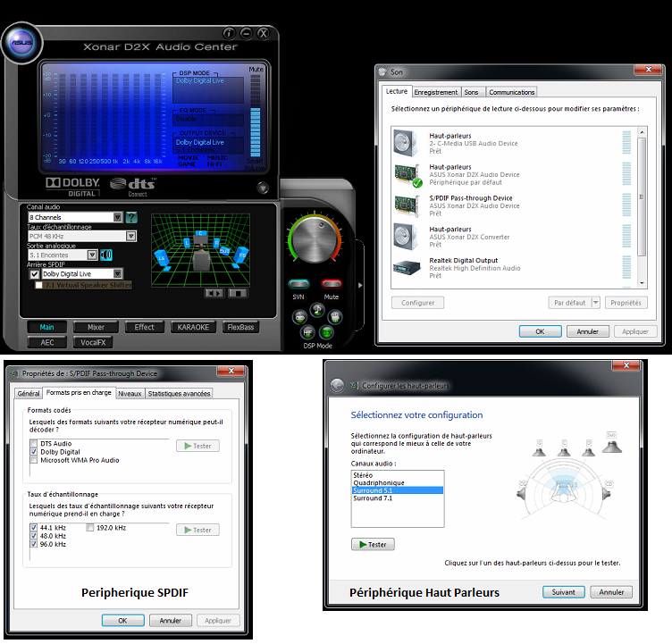Open the Mixer page in Audio Center

(96, 327)
